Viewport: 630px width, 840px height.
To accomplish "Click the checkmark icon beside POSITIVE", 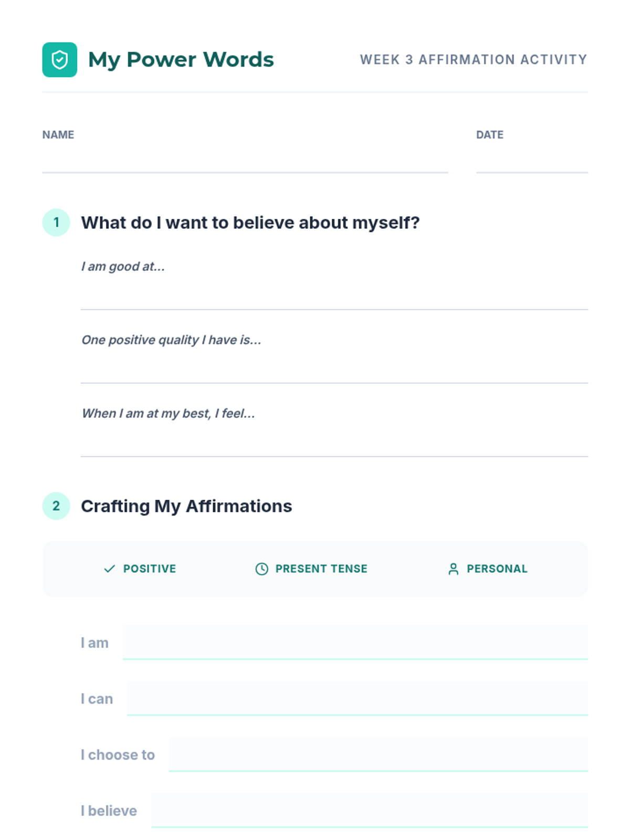I will click(109, 569).
